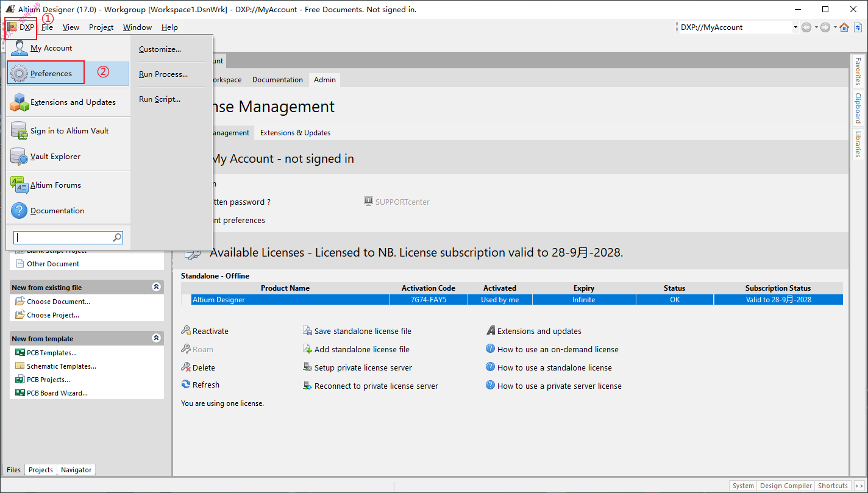Click the Shortcuts status bar button
The width and height of the screenshot is (868, 493).
tap(833, 486)
